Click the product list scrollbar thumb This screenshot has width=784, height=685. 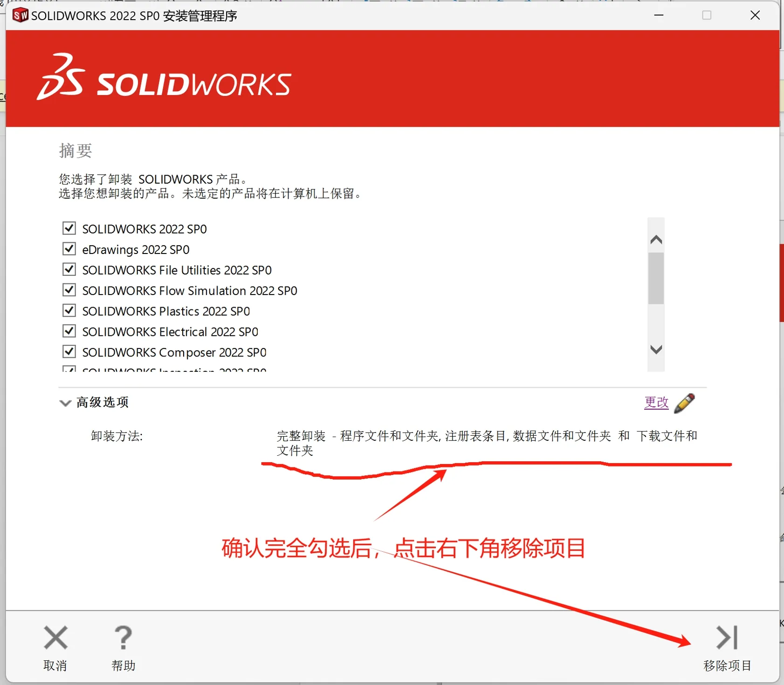point(656,278)
